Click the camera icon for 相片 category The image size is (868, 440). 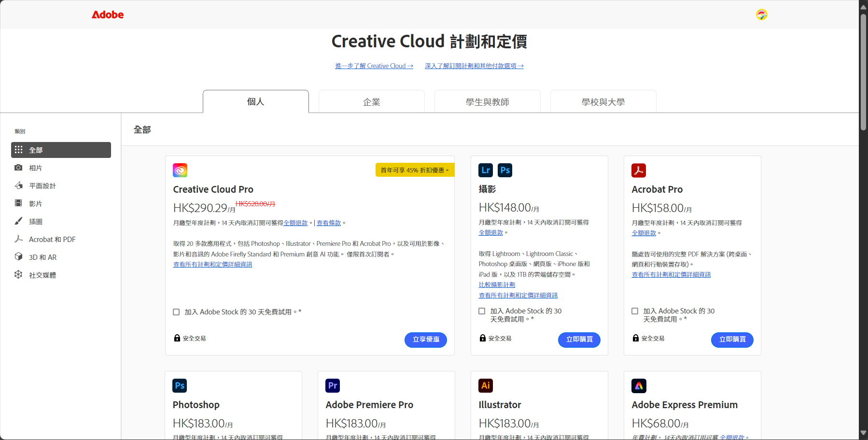(18, 168)
